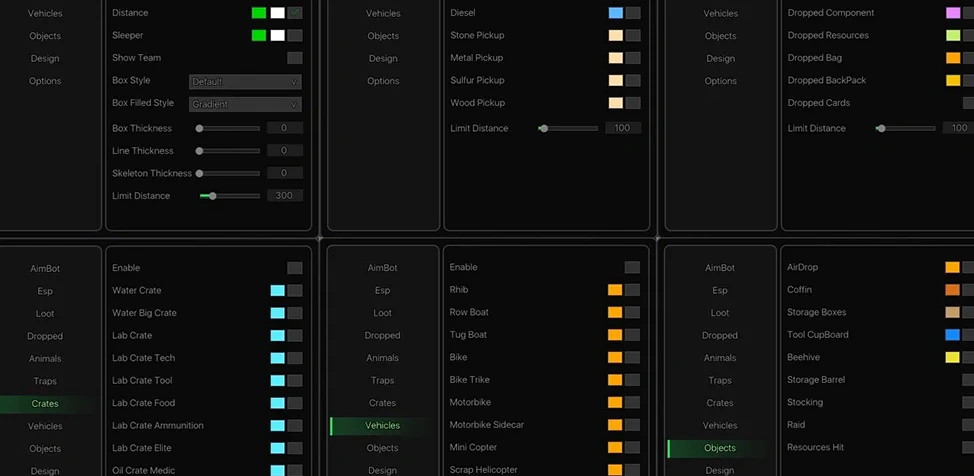
Task: Enable the Sleeper checkbox
Action: [295, 35]
